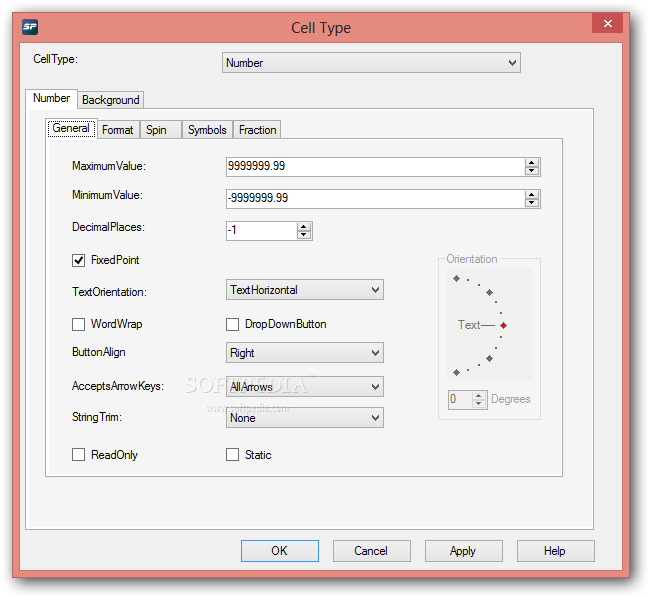Screen dimensions: 650x598
Task: Open the Fraction sub-tab
Action: (x=257, y=130)
